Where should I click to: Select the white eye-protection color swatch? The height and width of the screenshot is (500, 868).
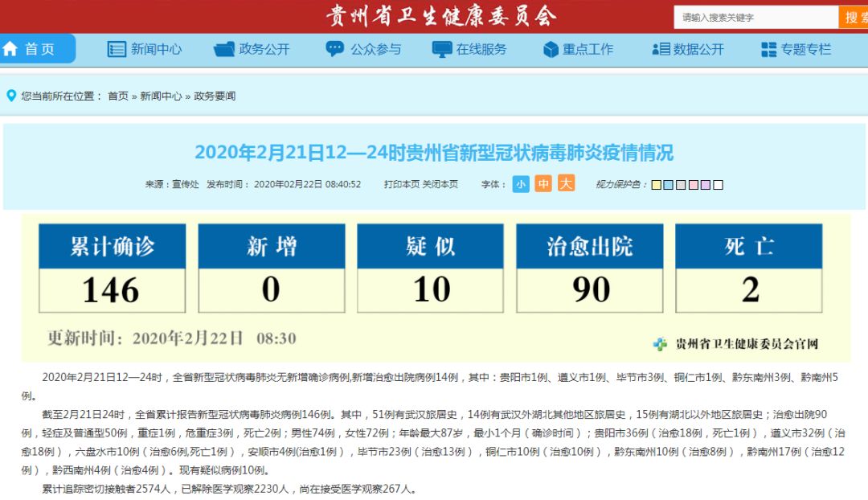pyautogui.click(x=718, y=185)
